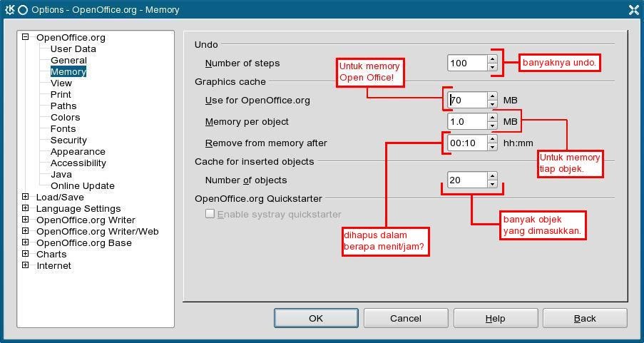
Task: Decrease Use for OpenOffice.org memory
Action: click(x=492, y=104)
